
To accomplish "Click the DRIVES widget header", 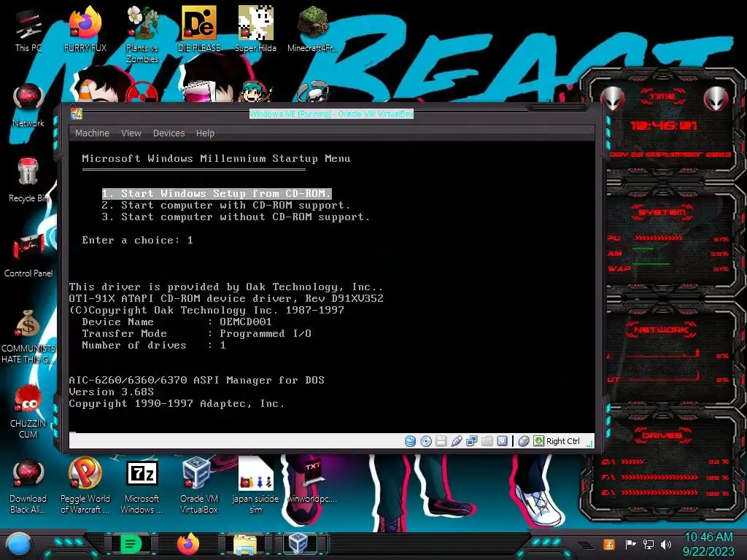I will pos(662,435).
